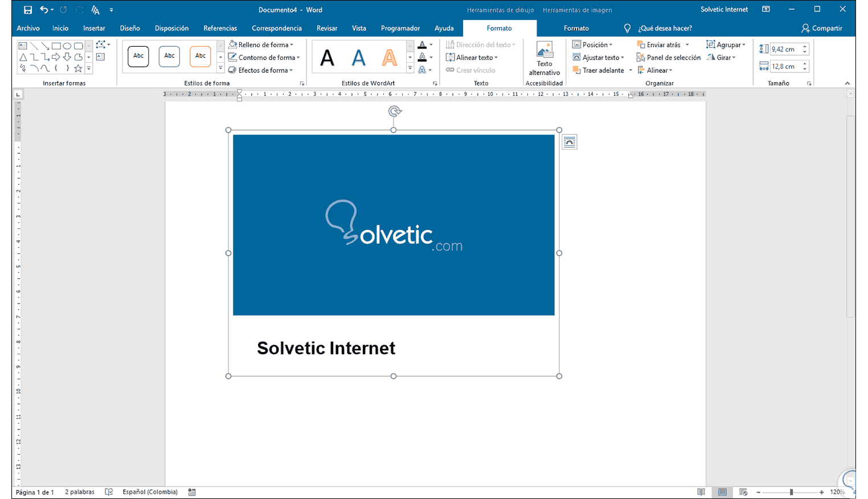
Task: Switch to Read Mode view
Action: coord(701,492)
